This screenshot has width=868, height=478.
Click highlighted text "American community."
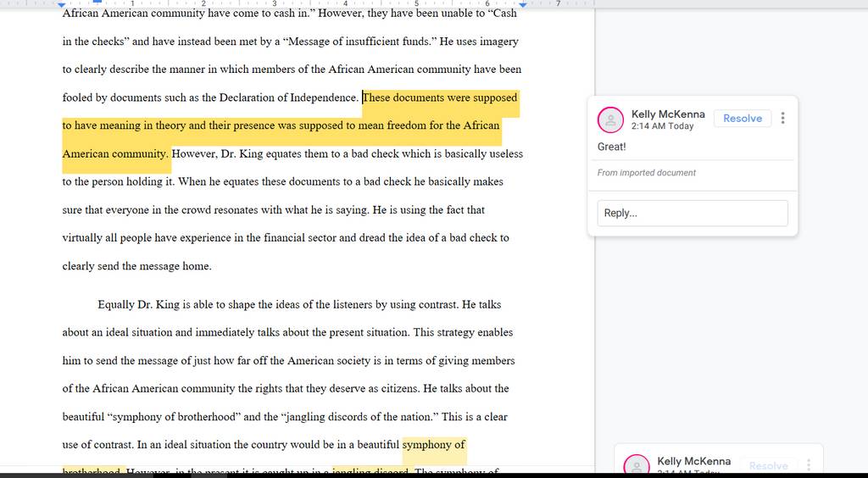[115, 153]
